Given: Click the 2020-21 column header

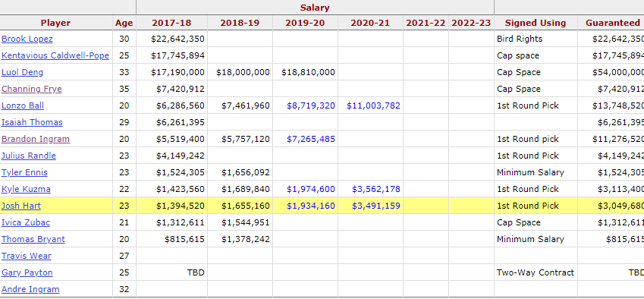Looking at the screenshot, I should pos(370,23).
